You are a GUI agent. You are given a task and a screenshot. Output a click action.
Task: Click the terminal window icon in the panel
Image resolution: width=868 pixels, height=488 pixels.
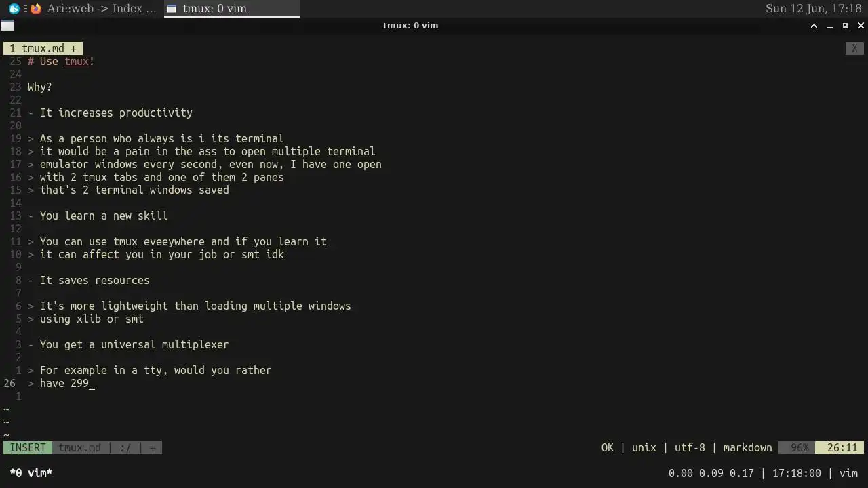tap(172, 9)
